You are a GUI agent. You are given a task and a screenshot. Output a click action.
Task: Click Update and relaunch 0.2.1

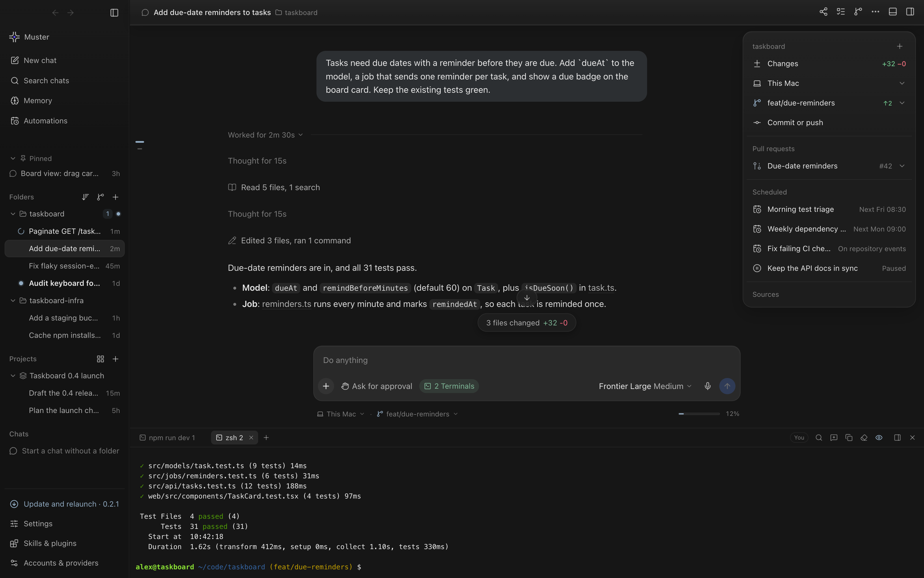tap(64, 504)
